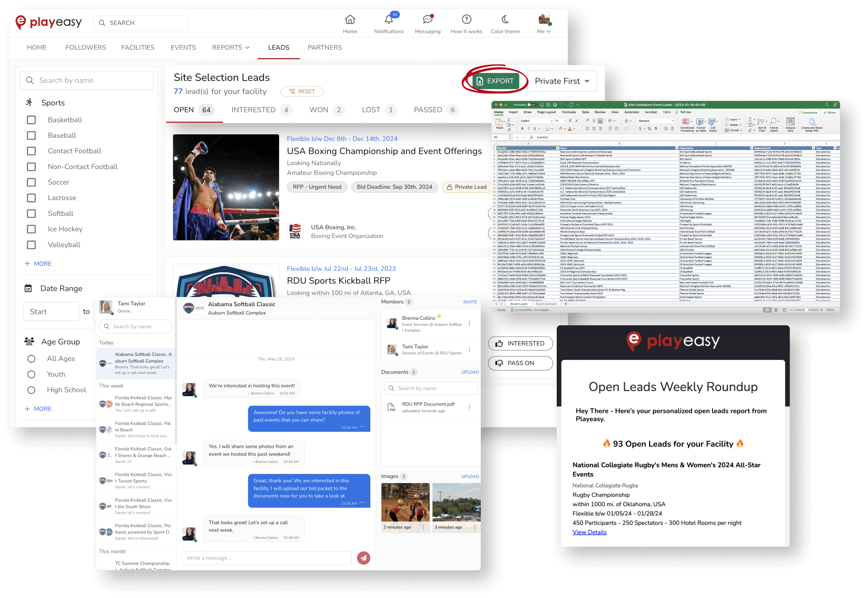Open the Excel ribbon Insert cells dropdown
The image size is (868, 598).
(732, 120)
